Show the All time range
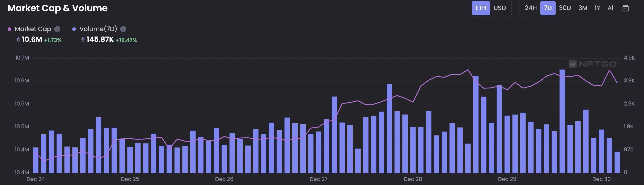Image resolution: width=644 pixels, height=185 pixels. [611, 8]
